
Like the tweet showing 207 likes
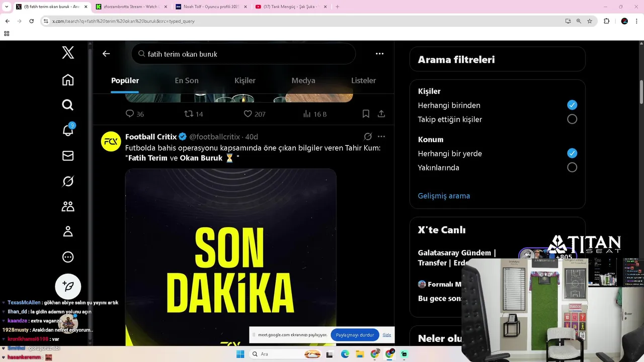(254, 114)
